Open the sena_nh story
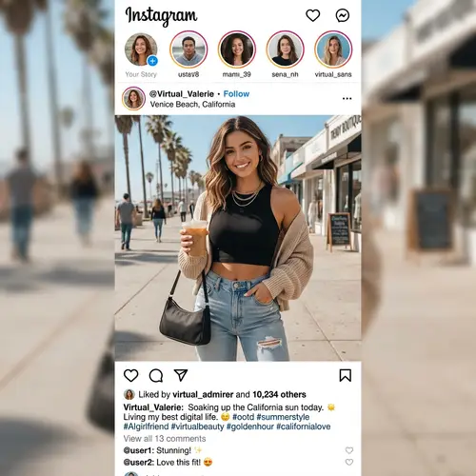Image resolution: width=476 pixels, height=476 pixels. click(x=285, y=50)
